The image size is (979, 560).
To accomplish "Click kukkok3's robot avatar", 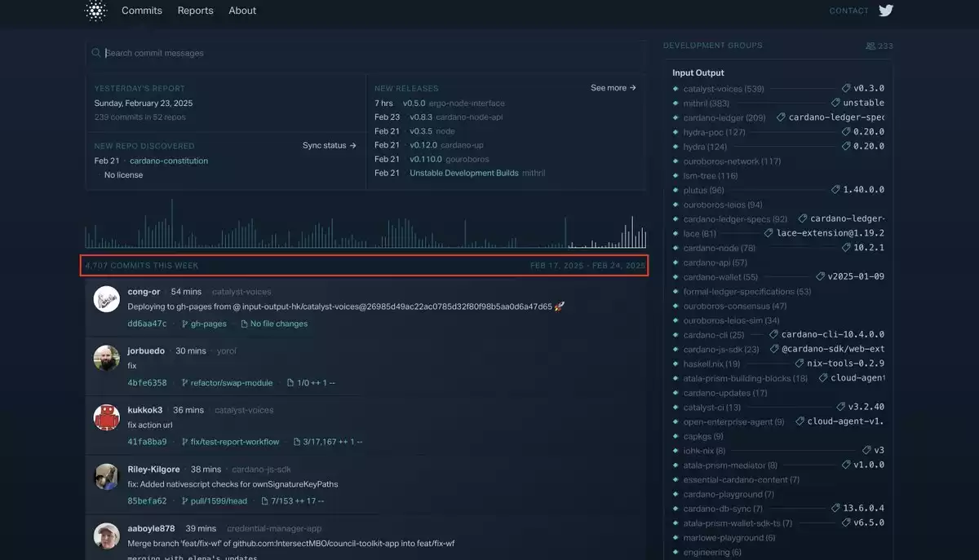I will (107, 417).
